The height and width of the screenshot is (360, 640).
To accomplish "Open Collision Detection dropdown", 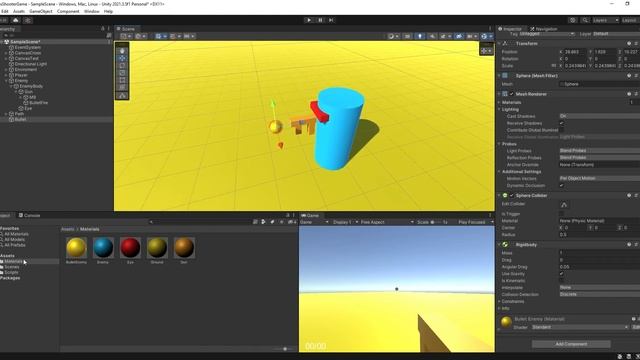I will 599,294.
